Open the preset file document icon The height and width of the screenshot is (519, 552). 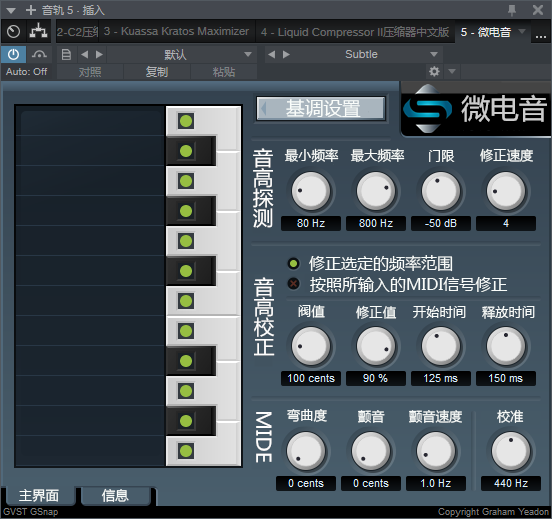(66, 55)
